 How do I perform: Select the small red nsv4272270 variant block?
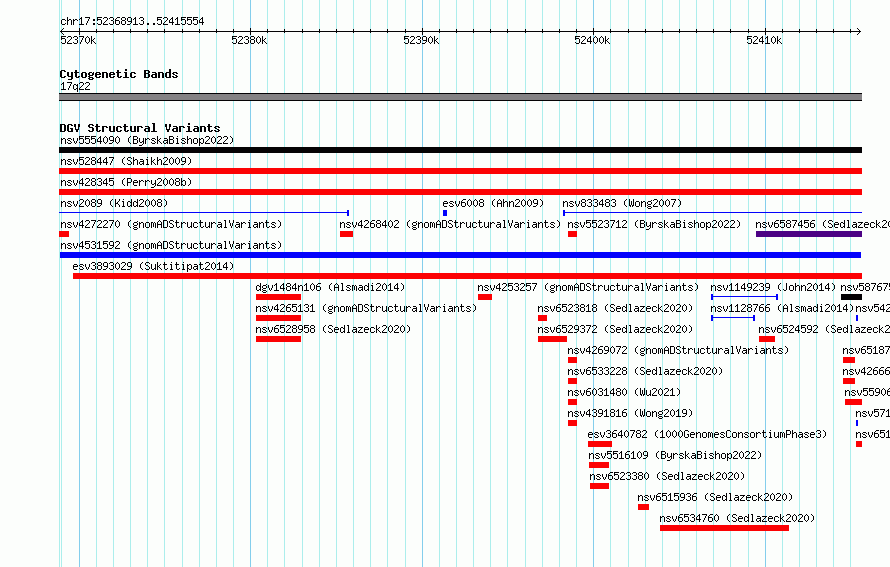coord(64,234)
